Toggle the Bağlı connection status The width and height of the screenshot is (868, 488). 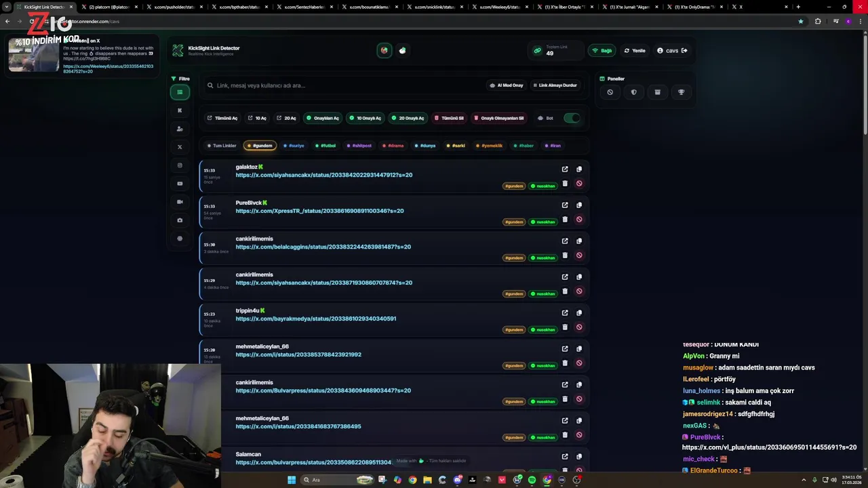[602, 50]
